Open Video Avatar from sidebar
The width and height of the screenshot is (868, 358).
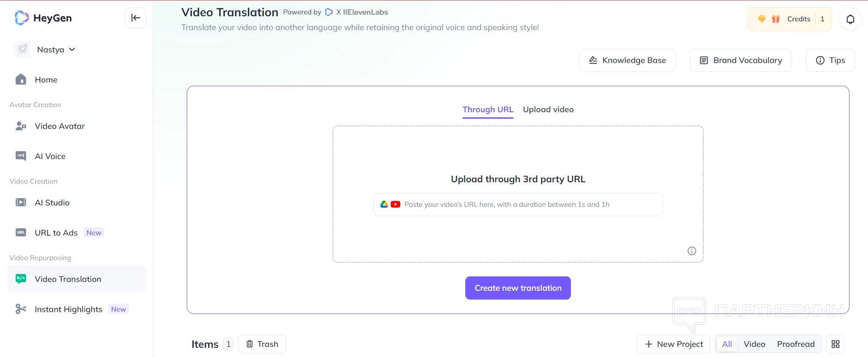pos(59,126)
